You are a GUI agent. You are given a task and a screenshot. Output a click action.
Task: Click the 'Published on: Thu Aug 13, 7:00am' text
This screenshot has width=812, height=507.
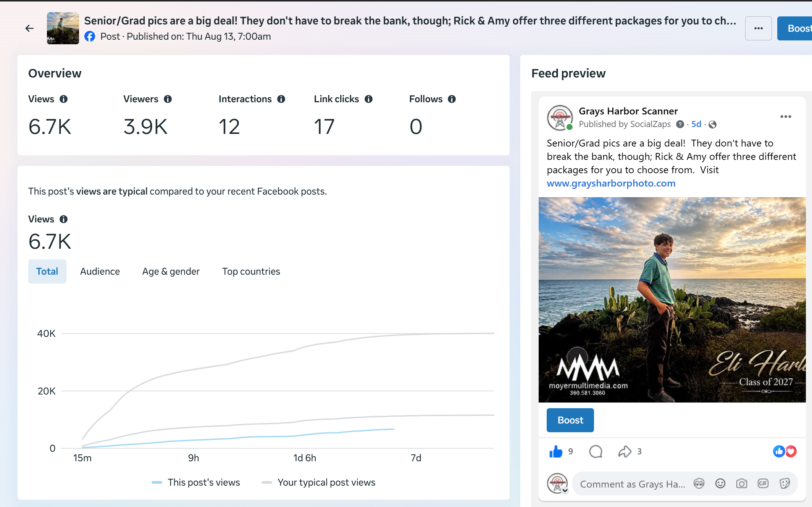(199, 37)
